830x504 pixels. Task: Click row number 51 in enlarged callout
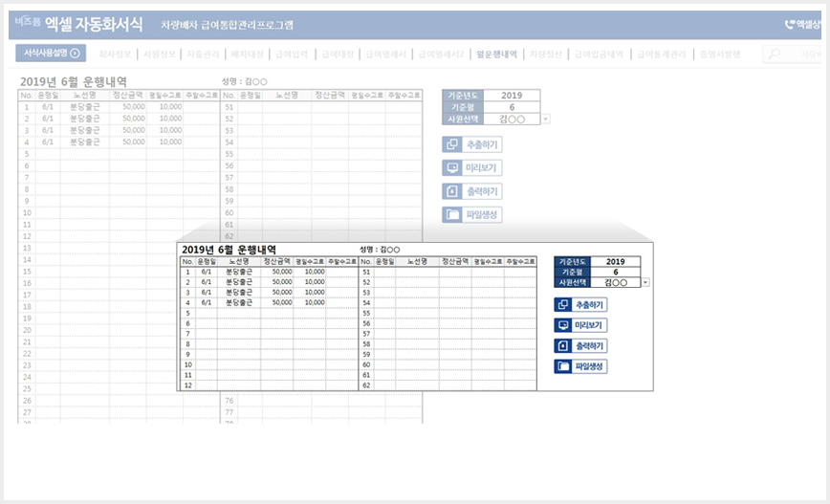point(366,273)
